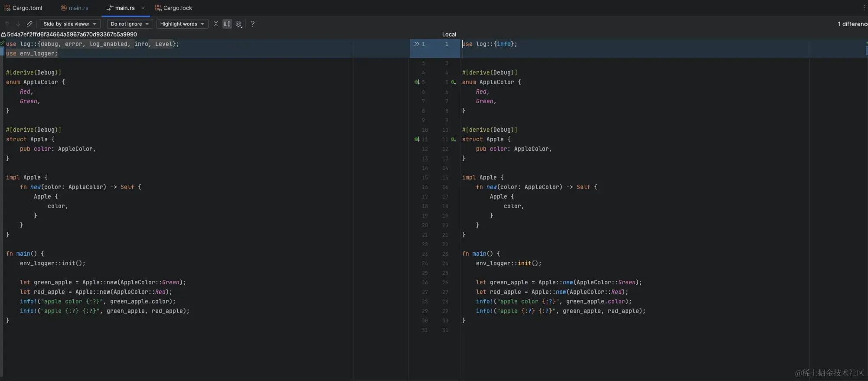The width and height of the screenshot is (868, 381).
Task: Click 'use log::{info};' line in right pane
Action: point(489,44)
